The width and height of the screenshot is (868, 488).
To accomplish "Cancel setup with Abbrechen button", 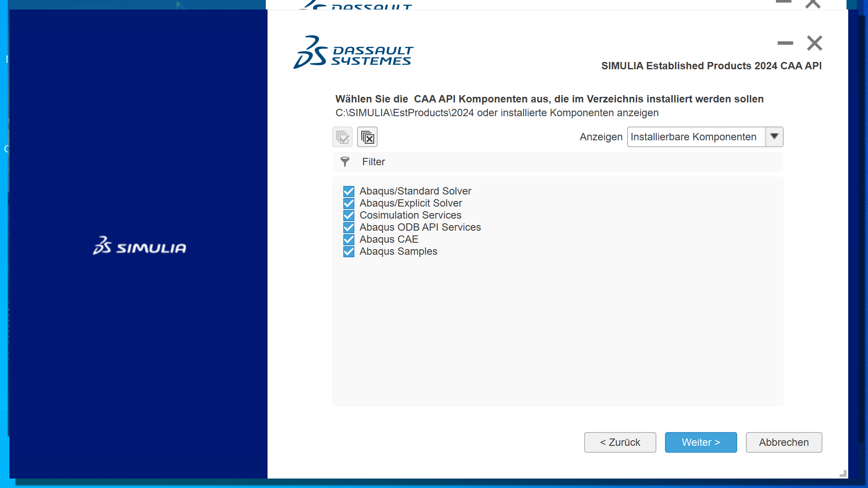I will [784, 442].
